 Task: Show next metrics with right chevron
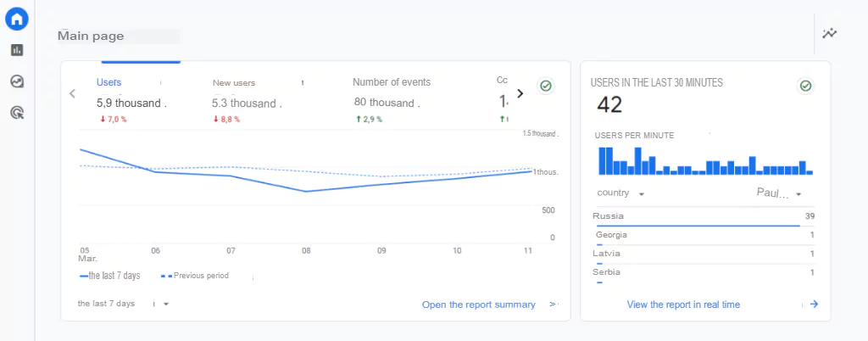[520, 93]
